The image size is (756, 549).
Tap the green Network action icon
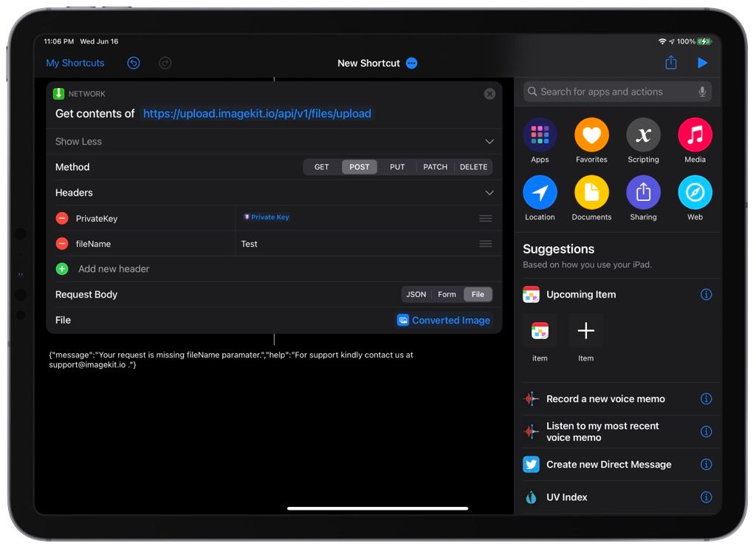(59, 94)
